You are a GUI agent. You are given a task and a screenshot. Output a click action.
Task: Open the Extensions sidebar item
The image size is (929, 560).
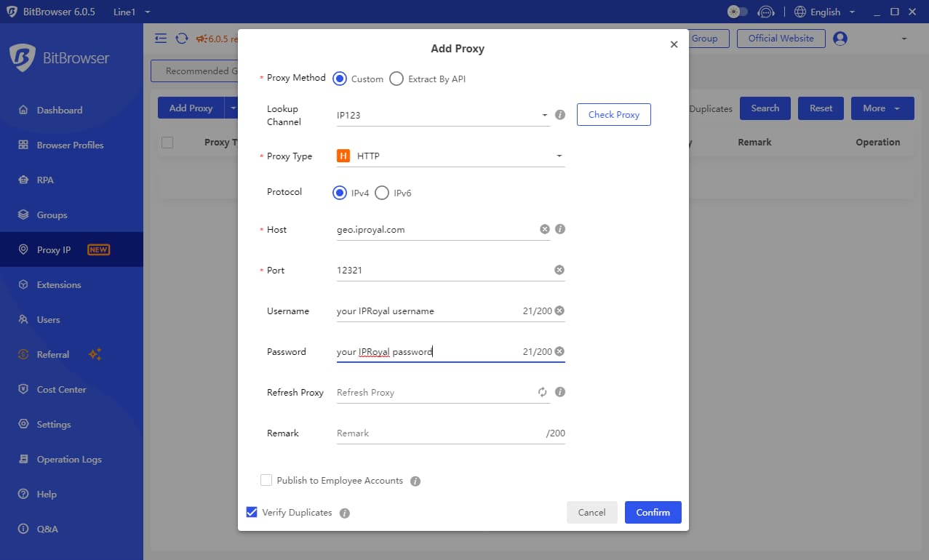pos(59,284)
